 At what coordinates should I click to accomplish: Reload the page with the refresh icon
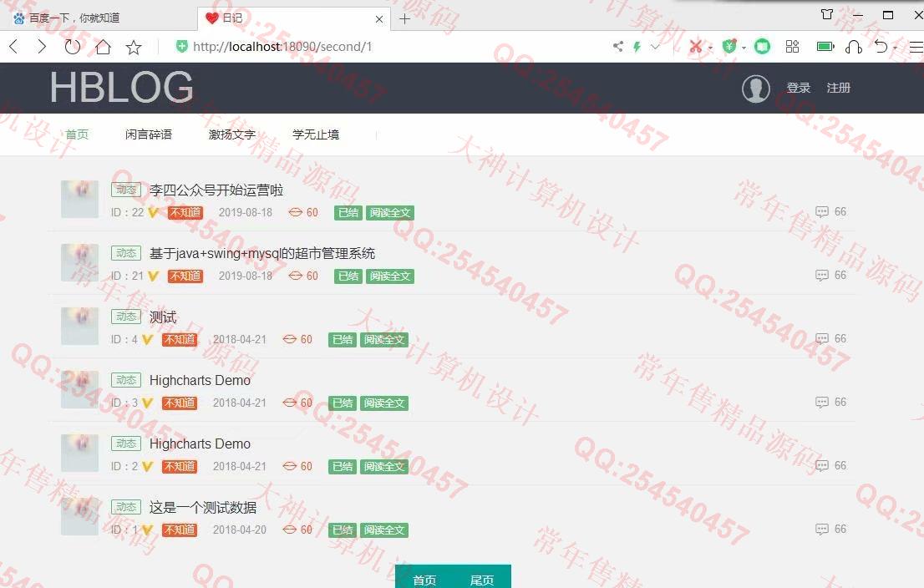[73, 47]
